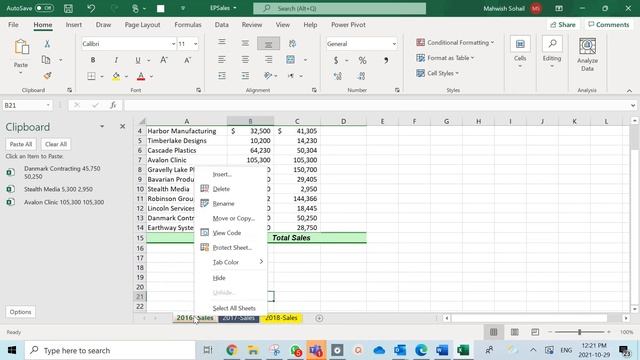The width and height of the screenshot is (640, 360).
Task: Click the Copy icon
Action: point(46,60)
